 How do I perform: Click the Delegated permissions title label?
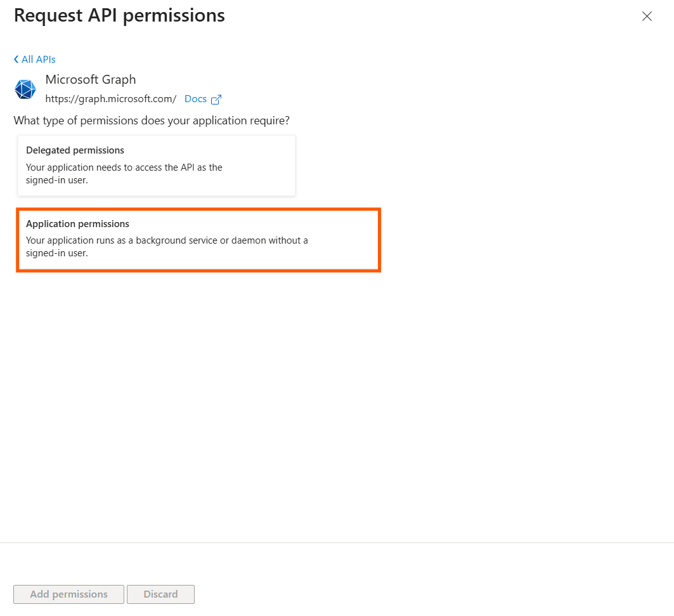[x=75, y=150]
